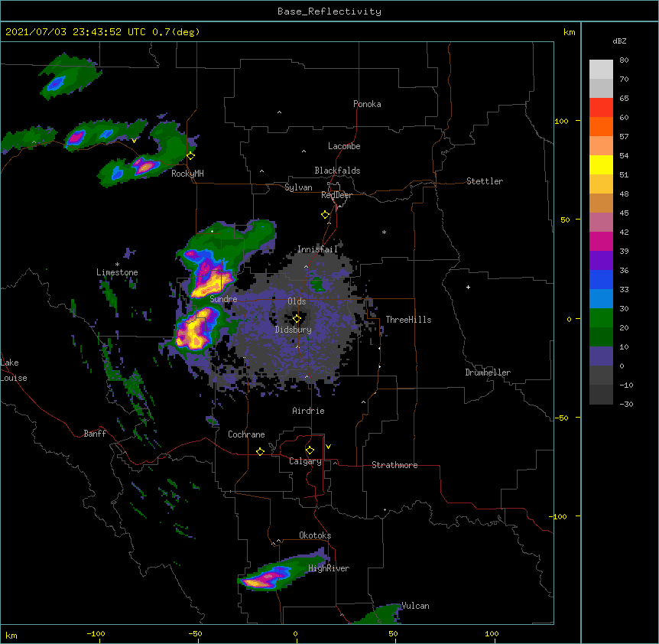Click the yellow v marker northwest of RockyMH

(x=134, y=141)
